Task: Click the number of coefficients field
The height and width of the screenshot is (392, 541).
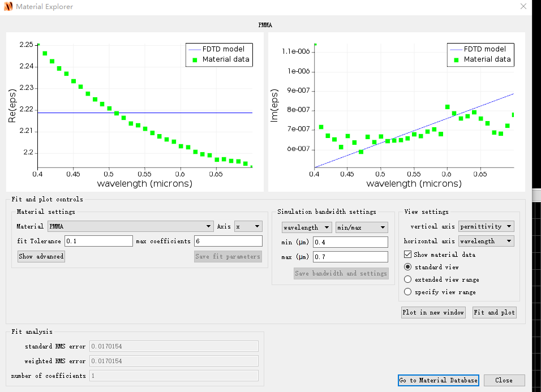Action: pyautogui.click(x=174, y=376)
